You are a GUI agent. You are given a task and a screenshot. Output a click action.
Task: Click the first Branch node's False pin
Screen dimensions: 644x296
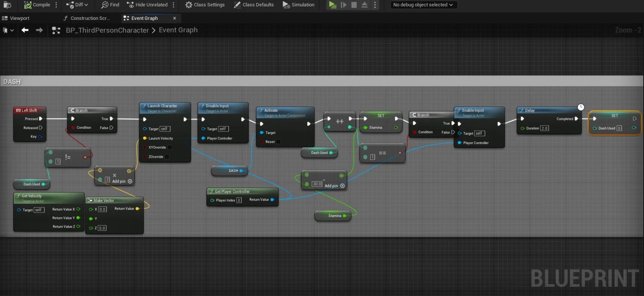coord(111,128)
